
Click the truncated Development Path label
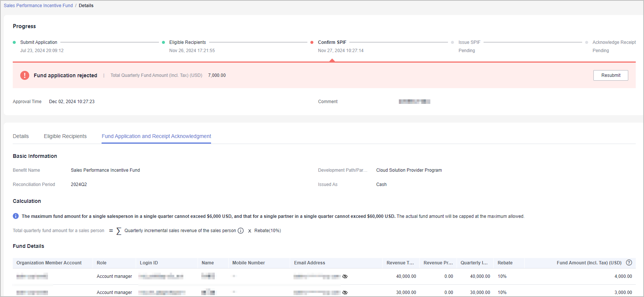click(x=343, y=170)
